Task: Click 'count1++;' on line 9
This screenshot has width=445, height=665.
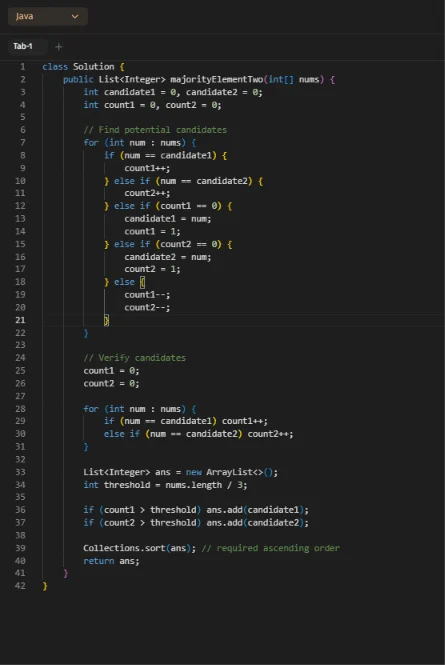Action: coord(147,168)
